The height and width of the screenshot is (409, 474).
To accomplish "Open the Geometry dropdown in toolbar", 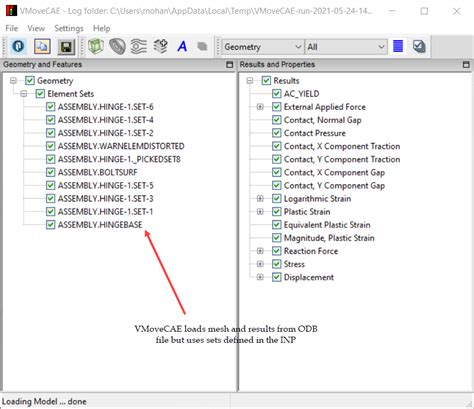I will [263, 47].
